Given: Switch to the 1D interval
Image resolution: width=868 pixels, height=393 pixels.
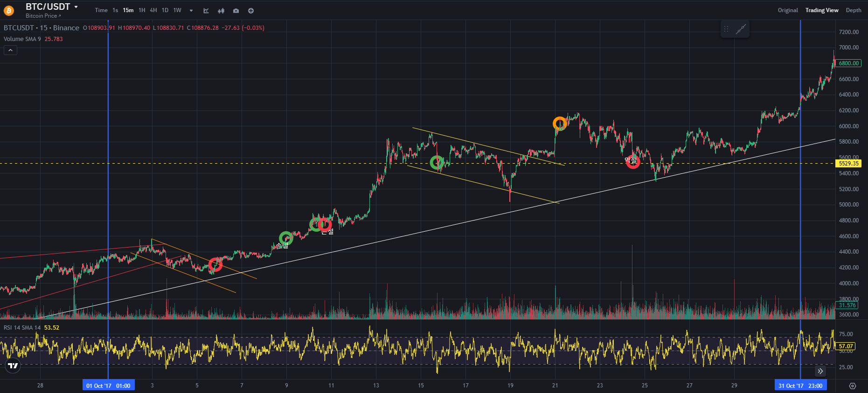Looking at the screenshot, I should (165, 10).
